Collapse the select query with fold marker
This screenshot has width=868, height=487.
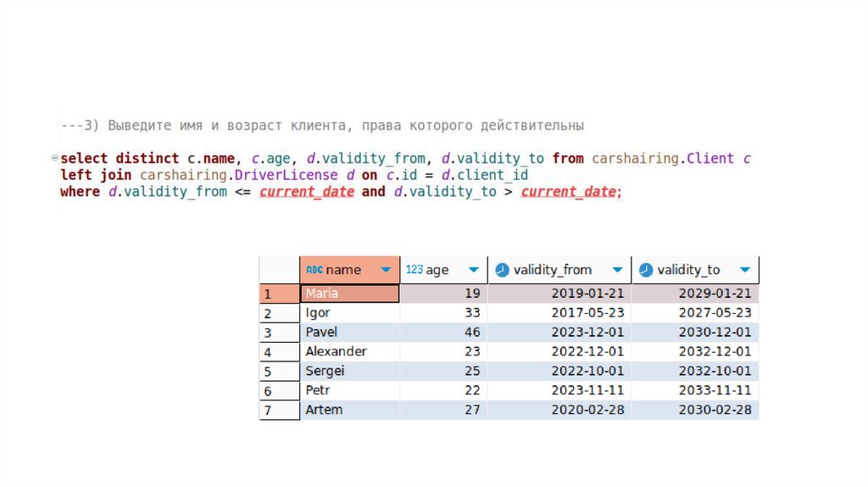click(55, 159)
